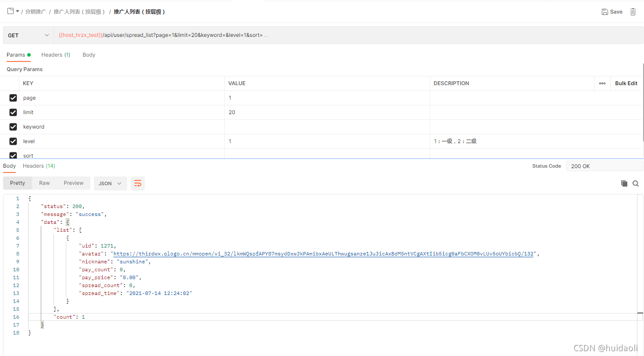This screenshot has height=356, width=644.
Task: Click the 200 OK status code field
Action: click(605, 166)
